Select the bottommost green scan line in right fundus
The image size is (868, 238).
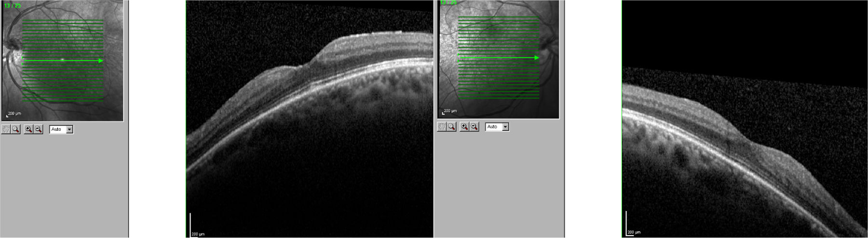pos(498,99)
